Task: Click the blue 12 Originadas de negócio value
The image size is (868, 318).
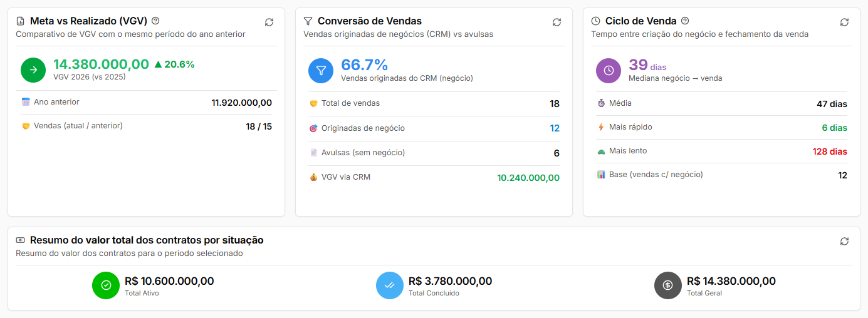Action: coord(555,128)
